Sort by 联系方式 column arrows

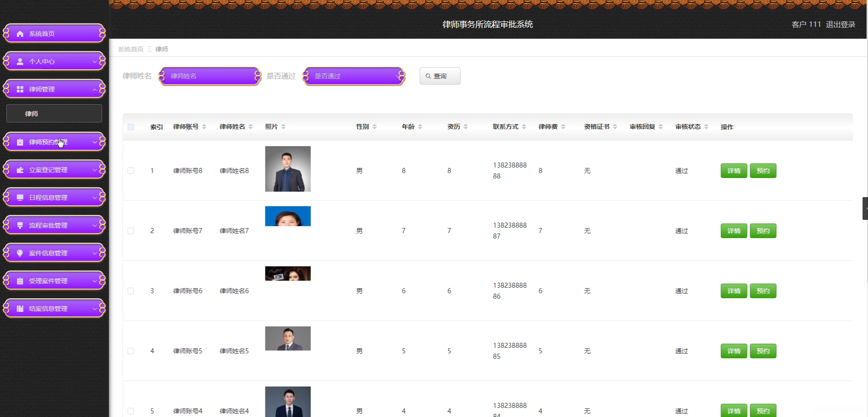click(x=524, y=127)
